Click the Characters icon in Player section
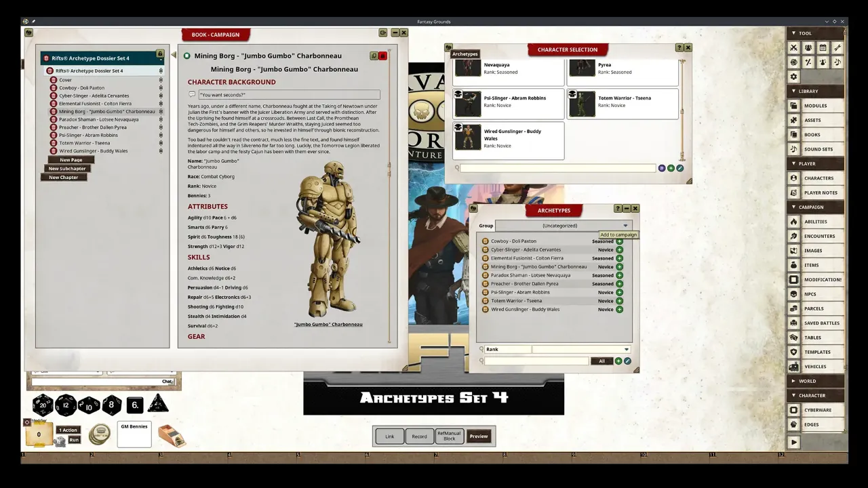This screenshot has width=868, height=488. point(793,178)
